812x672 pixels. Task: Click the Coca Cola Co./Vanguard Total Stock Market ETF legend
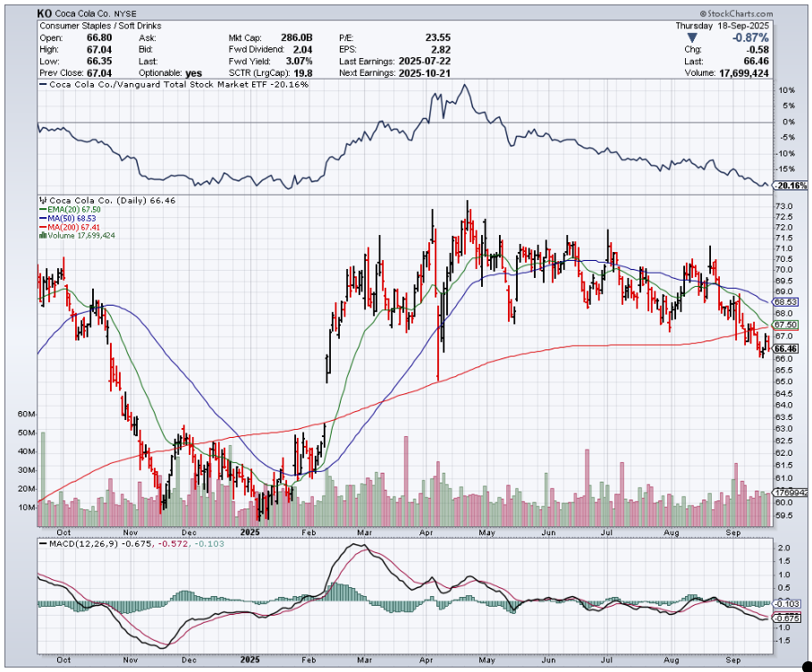[x=174, y=84]
